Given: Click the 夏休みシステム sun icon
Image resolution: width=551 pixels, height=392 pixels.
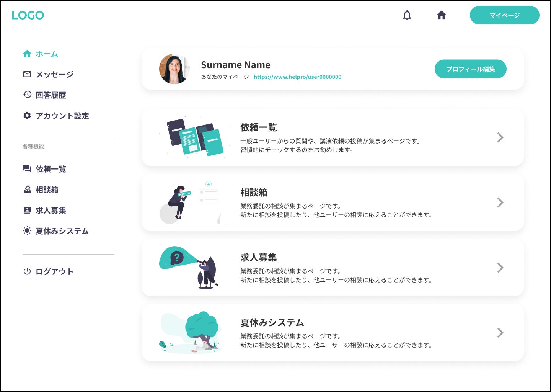Looking at the screenshot, I should pos(27,231).
